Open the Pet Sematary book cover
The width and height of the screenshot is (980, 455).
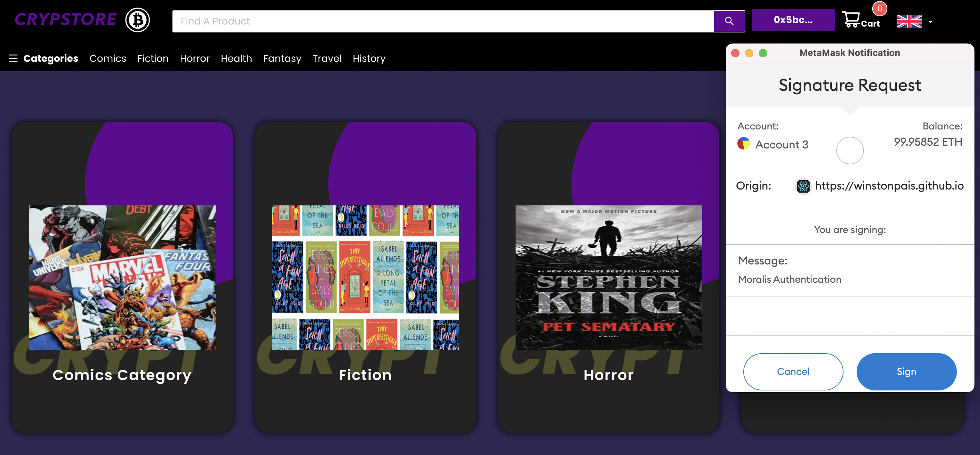(x=608, y=277)
